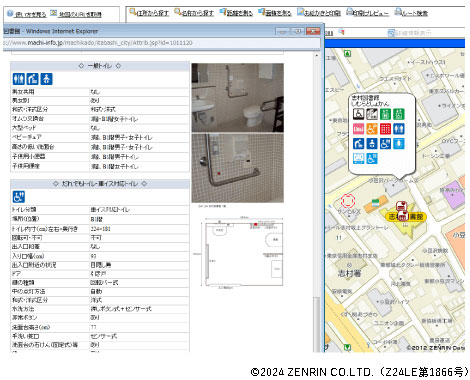Click the 住所から探す toolbar link

pyautogui.click(x=149, y=13)
